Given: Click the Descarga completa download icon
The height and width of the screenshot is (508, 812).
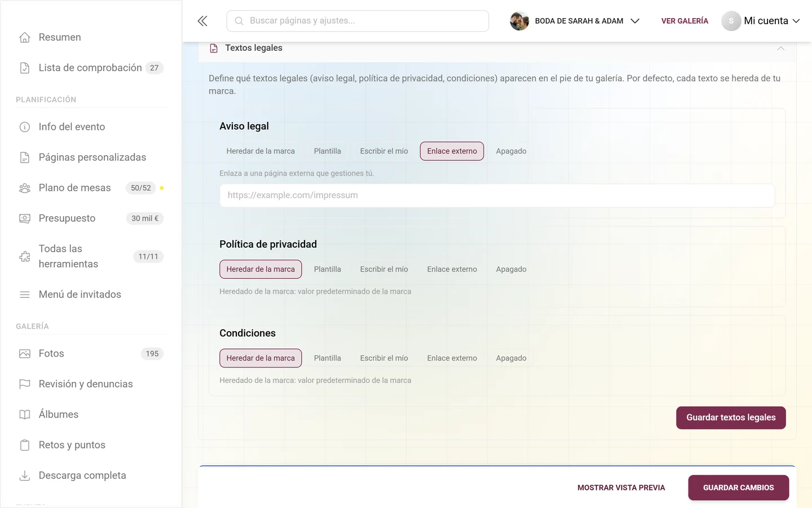Looking at the screenshot, I should (x=25, y=476).
